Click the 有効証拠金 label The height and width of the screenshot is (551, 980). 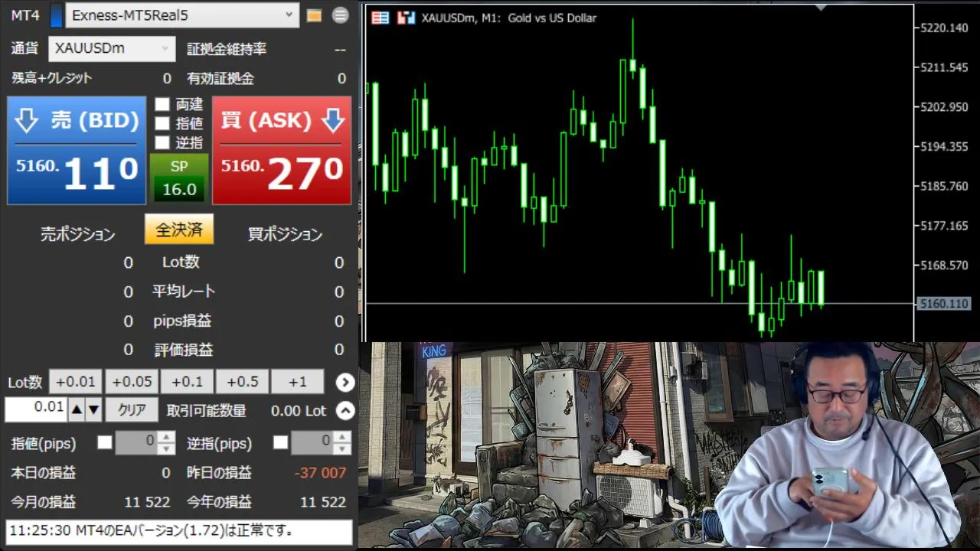point(220,78)
